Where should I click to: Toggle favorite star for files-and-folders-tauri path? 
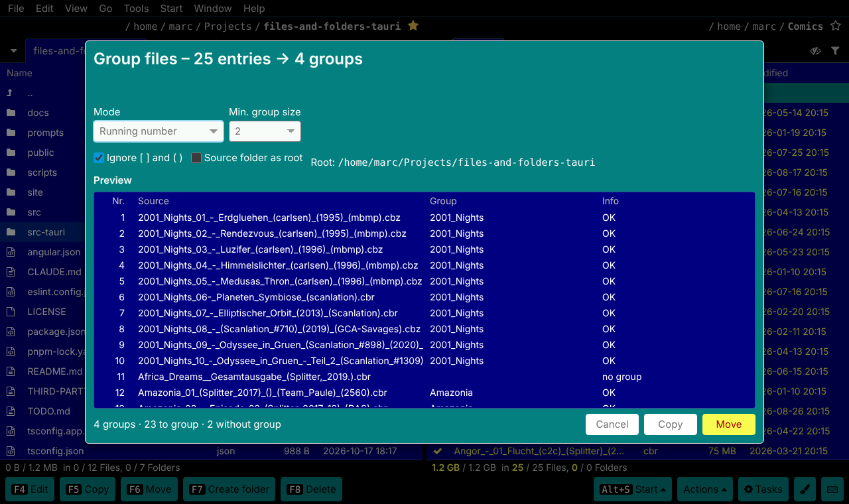point(413,26)
